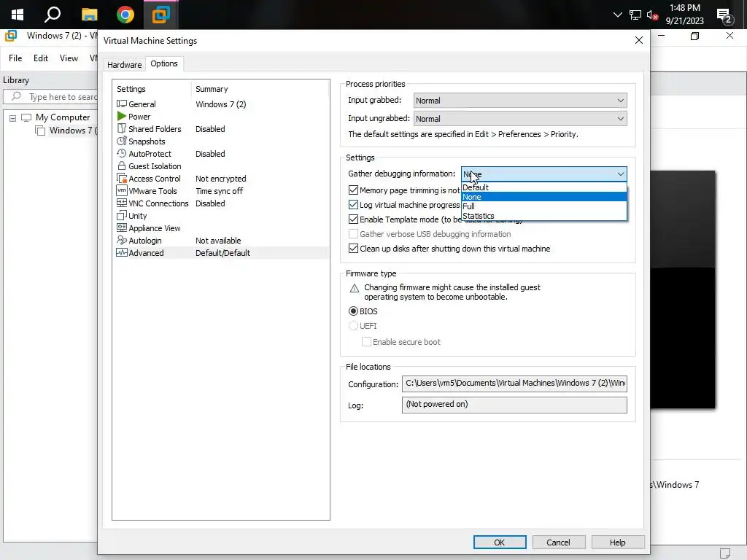This screenshot has width=747, height=560.
Task: Close the Virtual Machine Settings dialog
Action: [639, 41]
